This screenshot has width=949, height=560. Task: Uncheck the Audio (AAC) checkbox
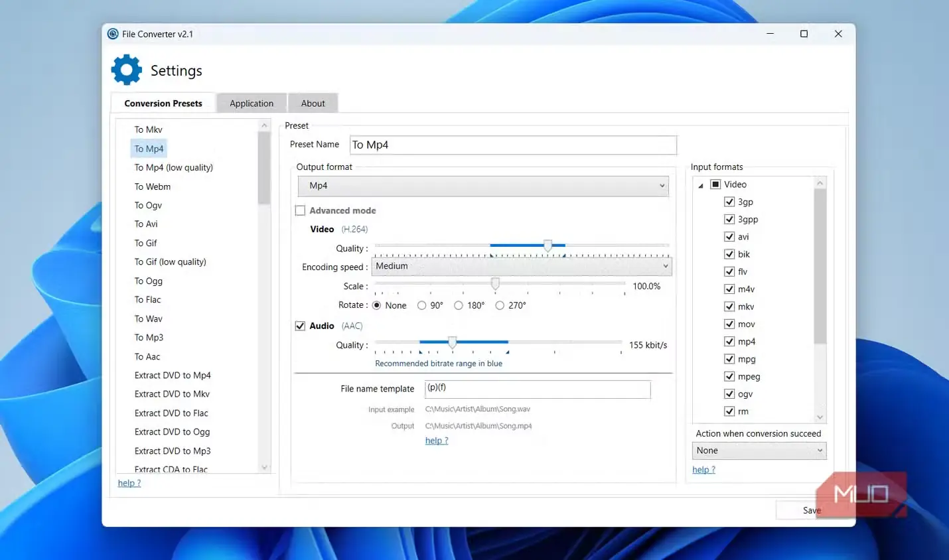300,326
